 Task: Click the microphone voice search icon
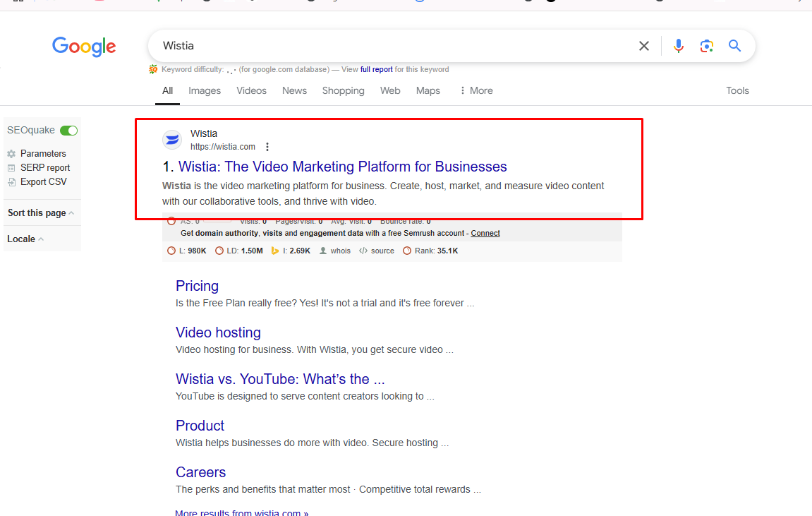point(678,46)
